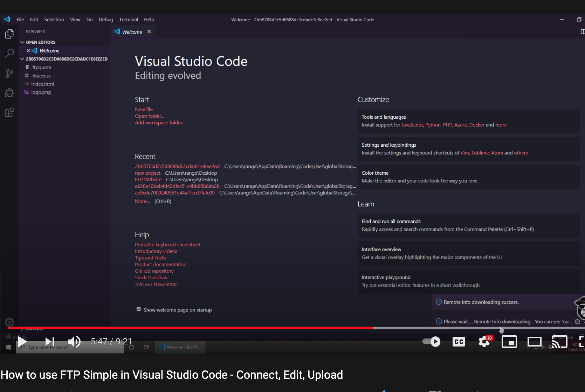
Task: Open the Interface overview card
Action: coord(469,253)
